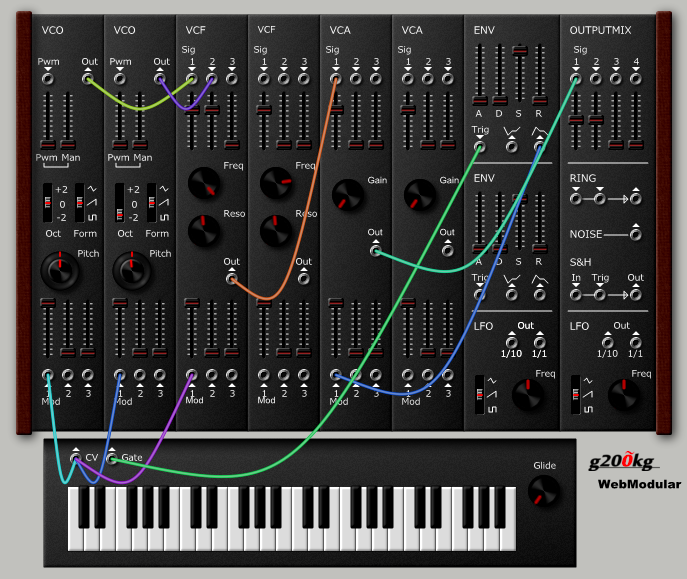This screenshot has width=687, height=579.
Task: Click keyboard Glide knob
Action: (544, 491)
